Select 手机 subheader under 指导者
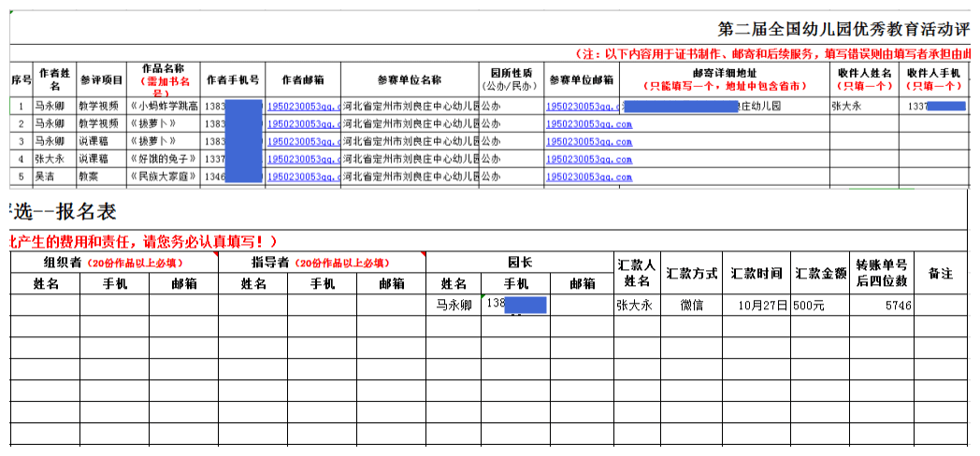Viewport: 980px width, 456px height. 322,283
